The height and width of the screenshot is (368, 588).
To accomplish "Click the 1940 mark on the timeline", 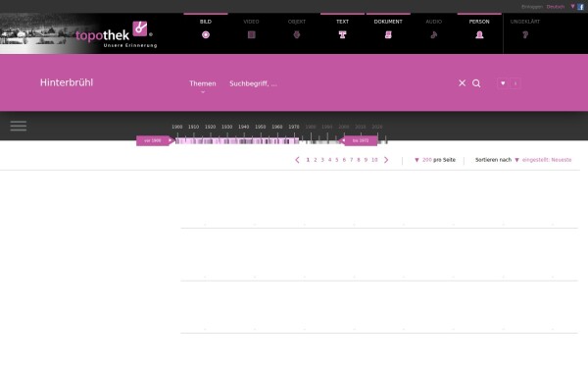I will click(244, 127).
